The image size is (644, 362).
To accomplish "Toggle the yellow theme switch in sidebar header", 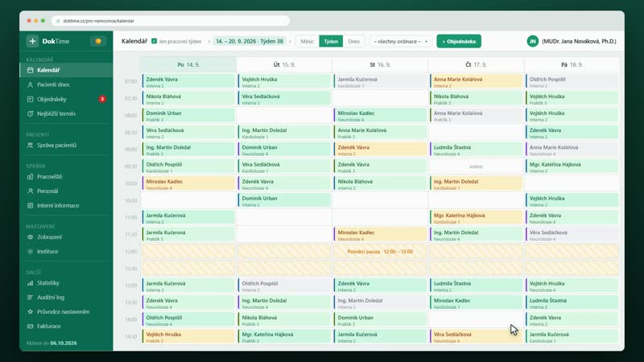I will [97, 41].
